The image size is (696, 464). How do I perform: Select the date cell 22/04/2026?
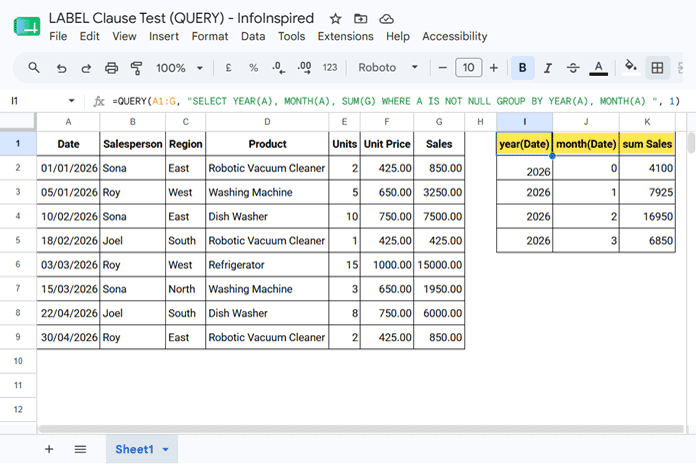[68, 313]
